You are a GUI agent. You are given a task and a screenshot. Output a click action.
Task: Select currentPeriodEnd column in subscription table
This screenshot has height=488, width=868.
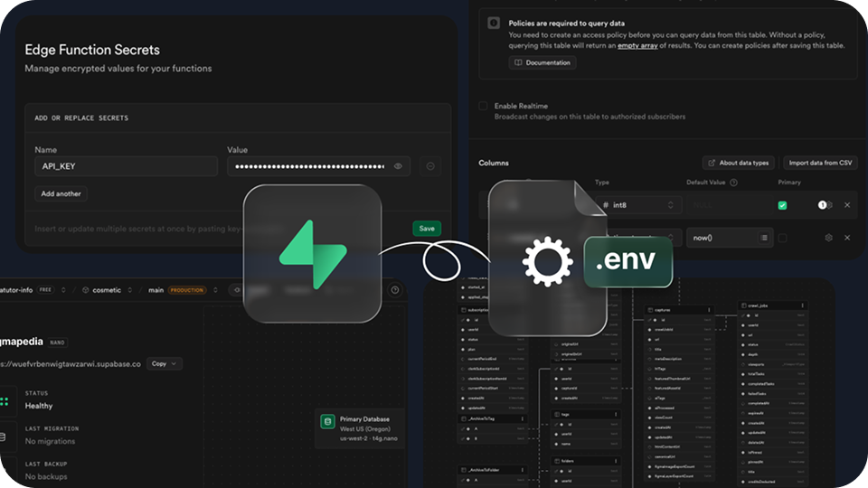[494, 359]
